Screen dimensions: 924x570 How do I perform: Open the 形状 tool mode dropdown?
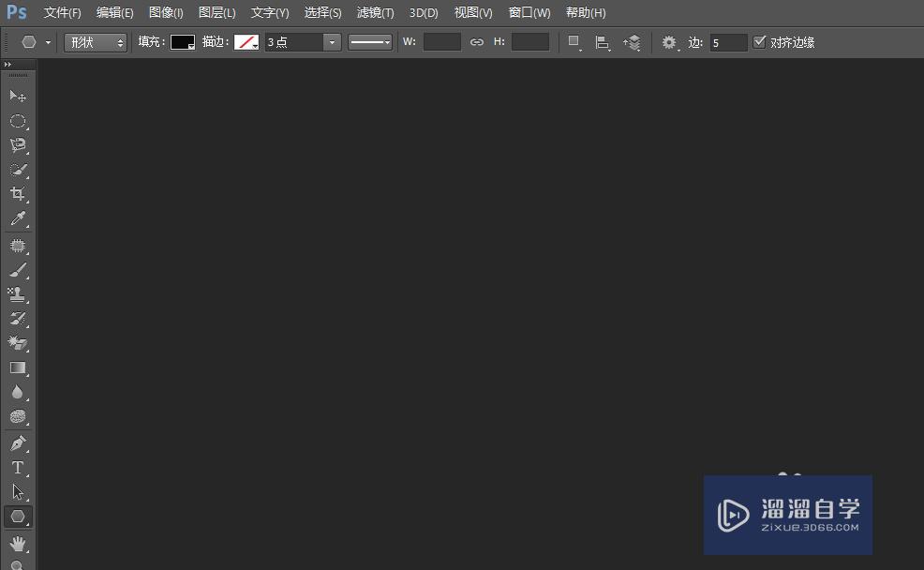pos(96,42)
